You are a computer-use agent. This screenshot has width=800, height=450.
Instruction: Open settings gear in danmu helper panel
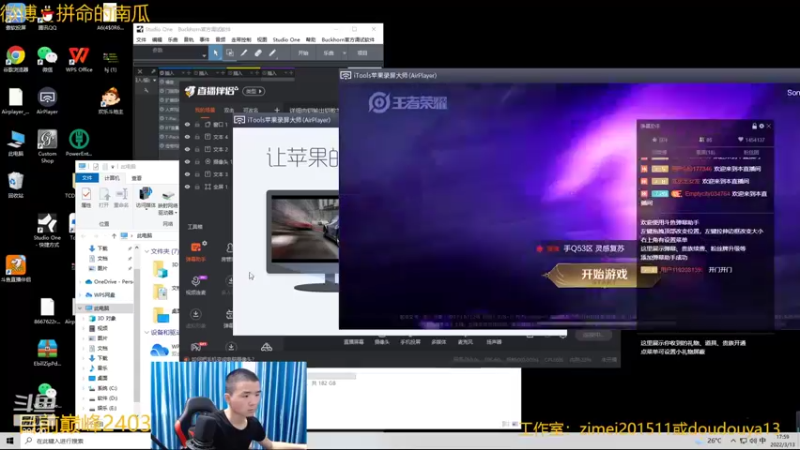762,126
